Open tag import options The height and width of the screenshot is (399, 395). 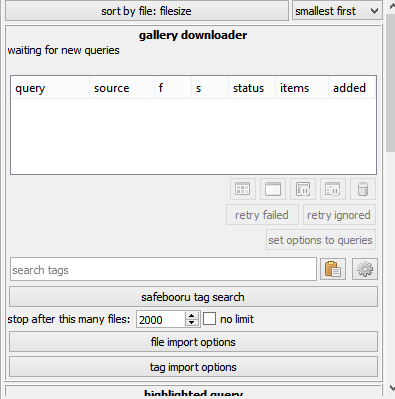[x=193, y=367]
